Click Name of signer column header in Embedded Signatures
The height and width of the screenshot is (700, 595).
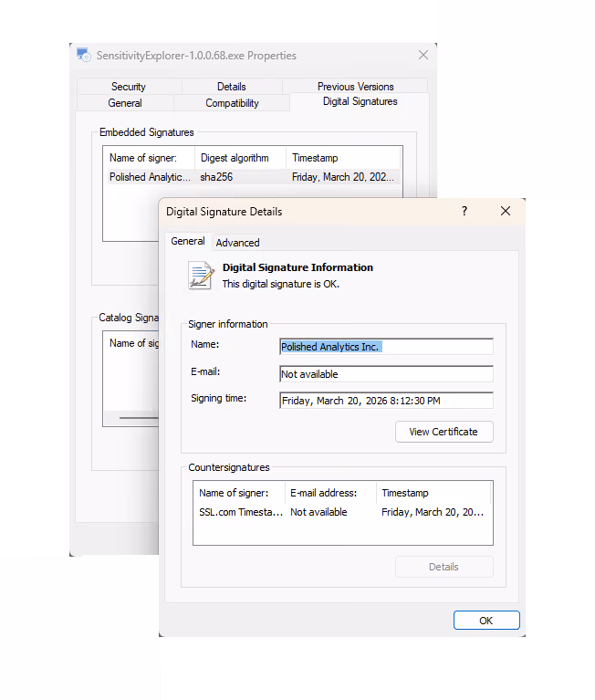[x=149, y=158]
